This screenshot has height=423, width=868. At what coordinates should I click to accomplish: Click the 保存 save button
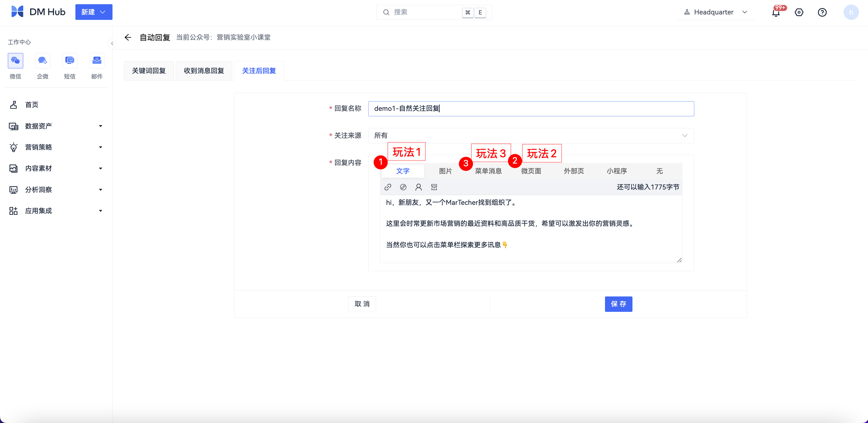618,304
